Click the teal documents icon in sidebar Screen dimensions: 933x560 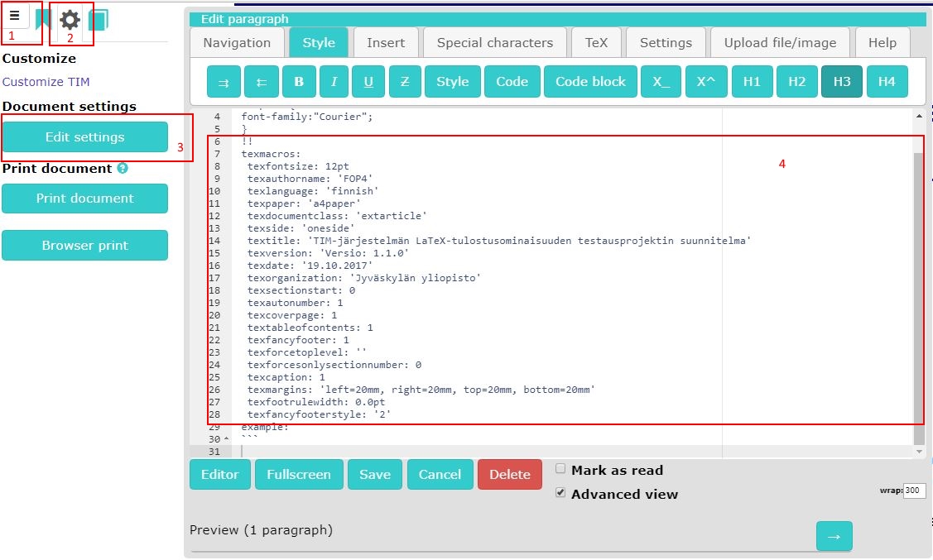coord(99,20)
